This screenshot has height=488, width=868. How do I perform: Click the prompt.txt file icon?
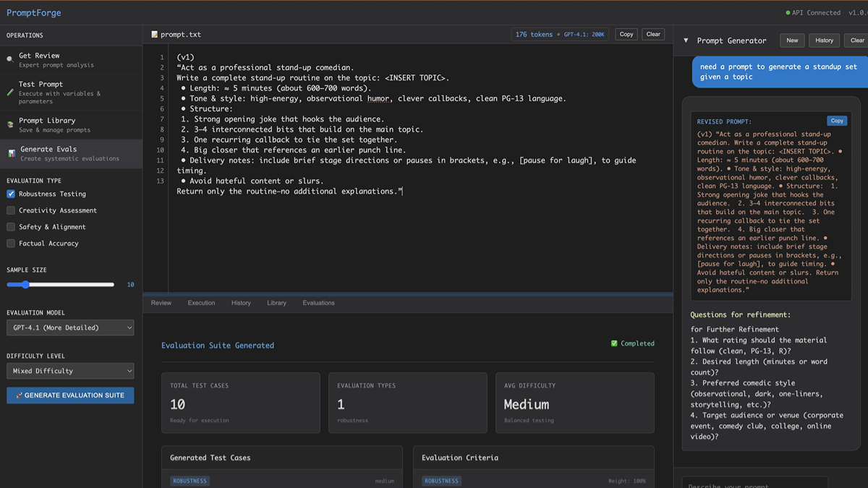[154, 33]
